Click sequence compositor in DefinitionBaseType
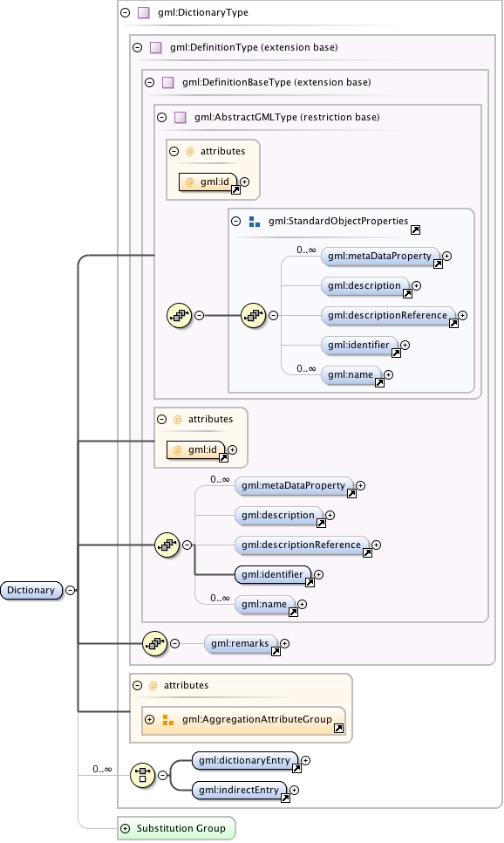The image size is (504, 843). [167, 545]
